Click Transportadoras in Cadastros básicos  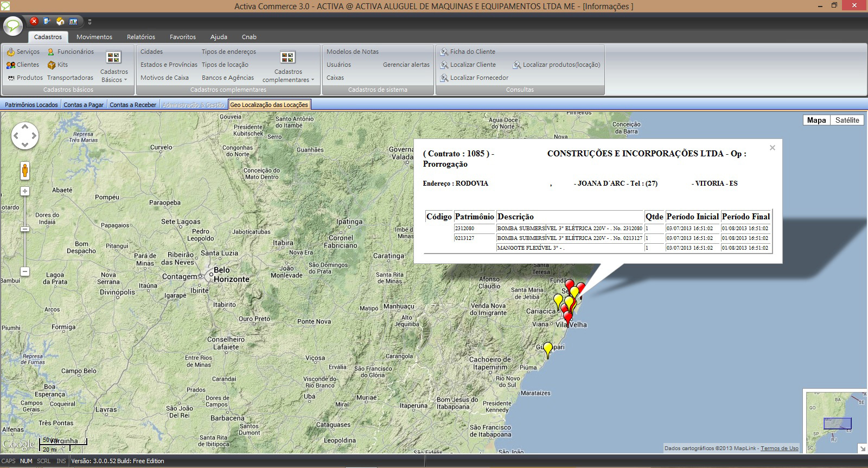click(x=70, y=78)
